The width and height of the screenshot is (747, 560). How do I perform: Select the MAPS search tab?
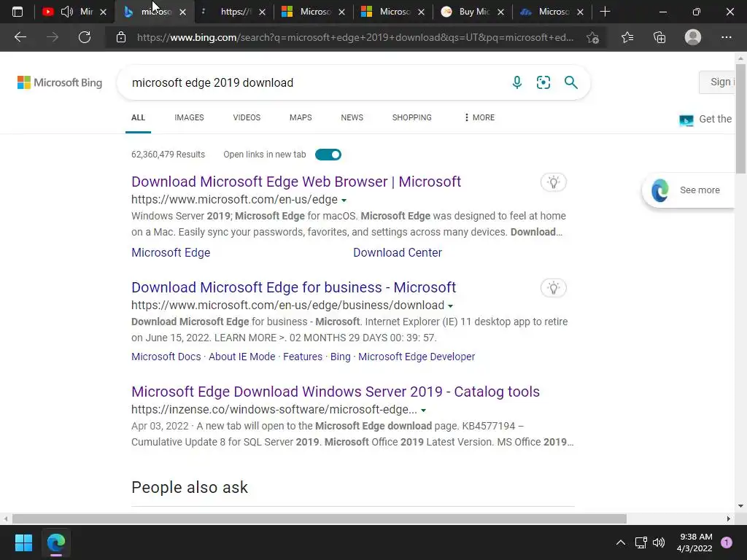(x=301, y=117)
